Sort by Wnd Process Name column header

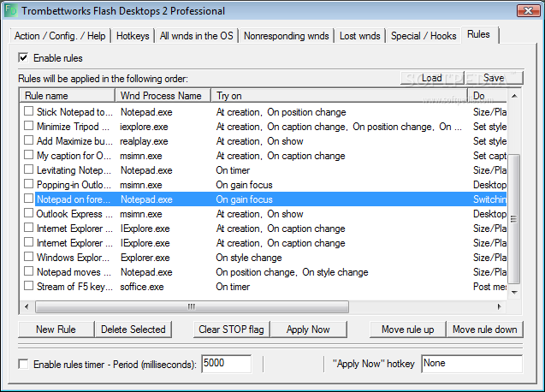click(163, 96)
